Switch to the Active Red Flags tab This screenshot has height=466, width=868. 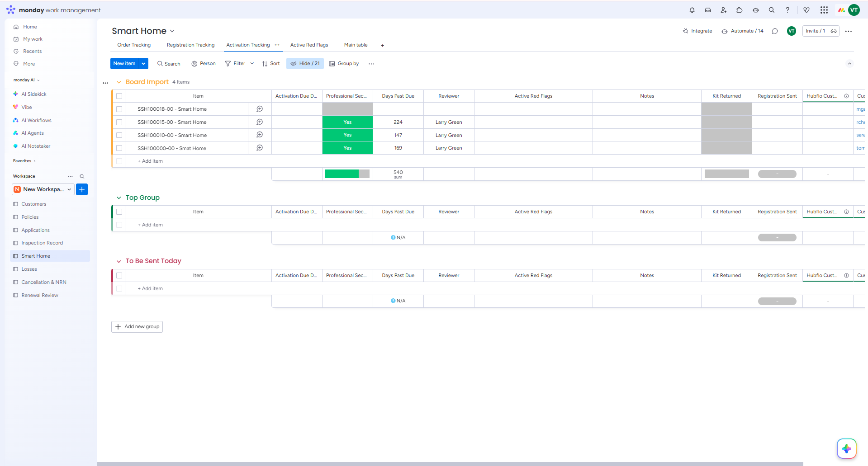click(x=309, y=45)
